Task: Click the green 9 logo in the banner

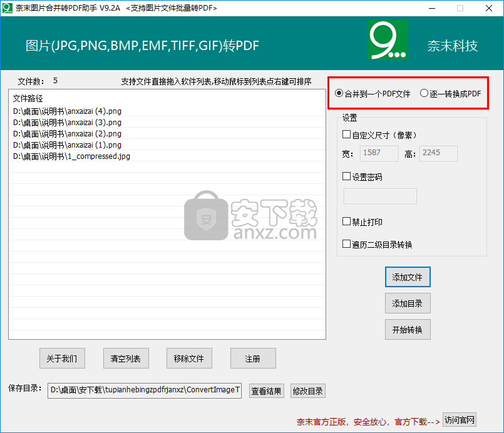Action: click(x=388, y=40)
